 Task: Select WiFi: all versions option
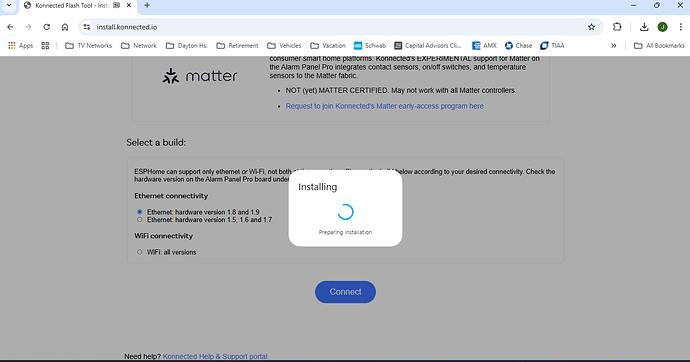139,252
